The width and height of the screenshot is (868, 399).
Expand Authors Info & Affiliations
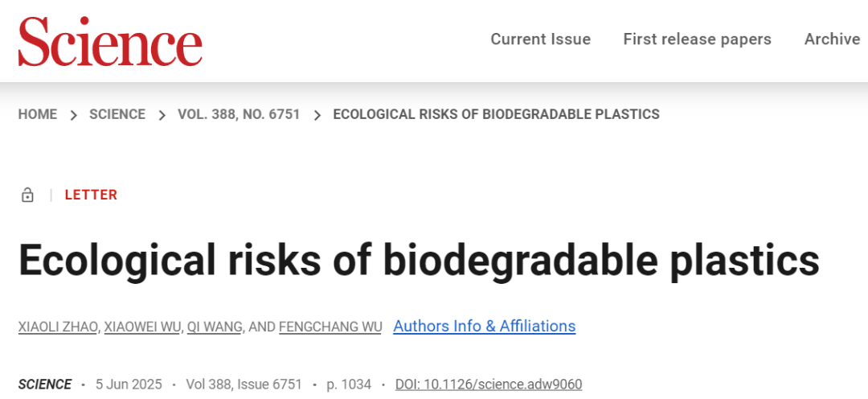point(484,326)
